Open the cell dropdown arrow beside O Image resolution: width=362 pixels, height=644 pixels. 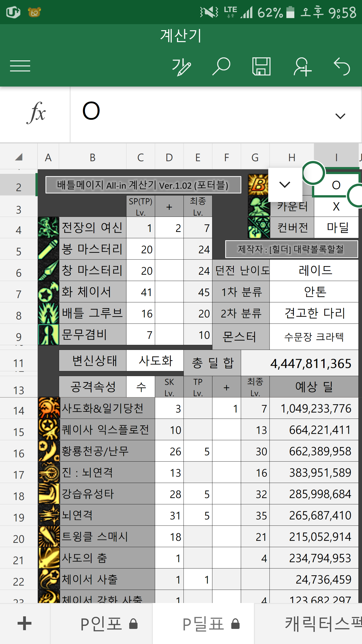click(x=285, y=185)
